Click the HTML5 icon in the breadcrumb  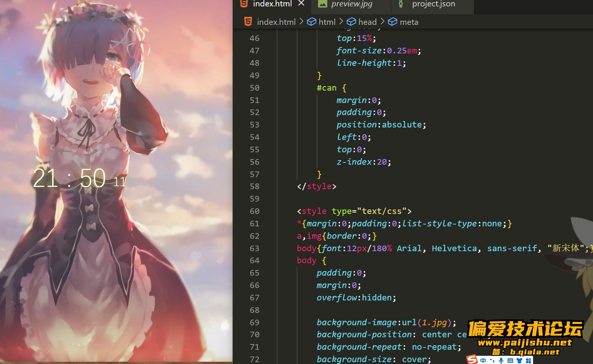tap(248, 21)
